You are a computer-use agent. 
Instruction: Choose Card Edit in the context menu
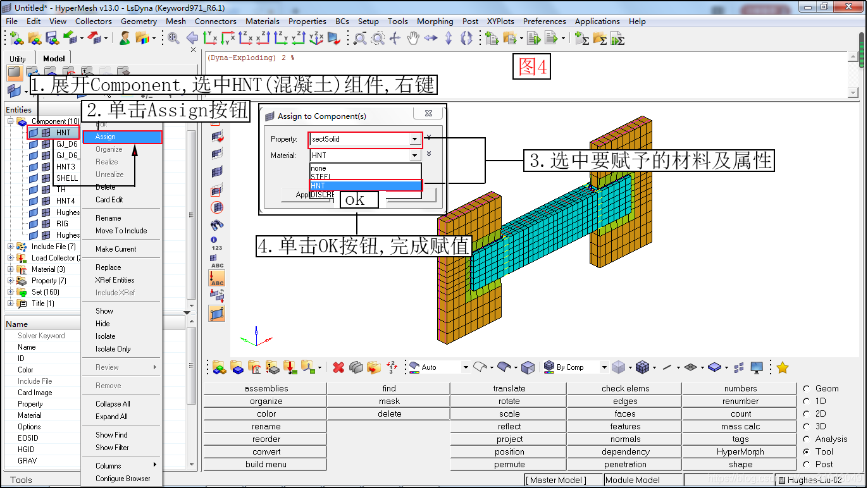(x=109, y=200)
